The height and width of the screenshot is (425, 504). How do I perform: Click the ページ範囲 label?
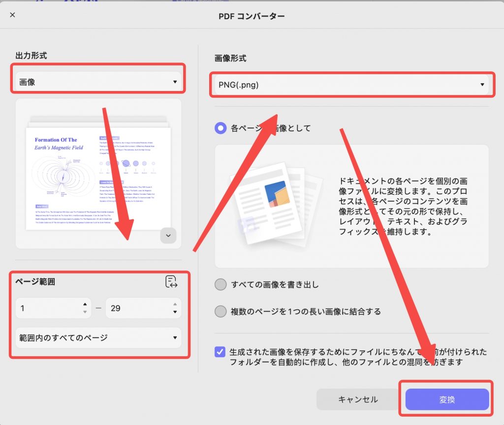pos(35,282)
